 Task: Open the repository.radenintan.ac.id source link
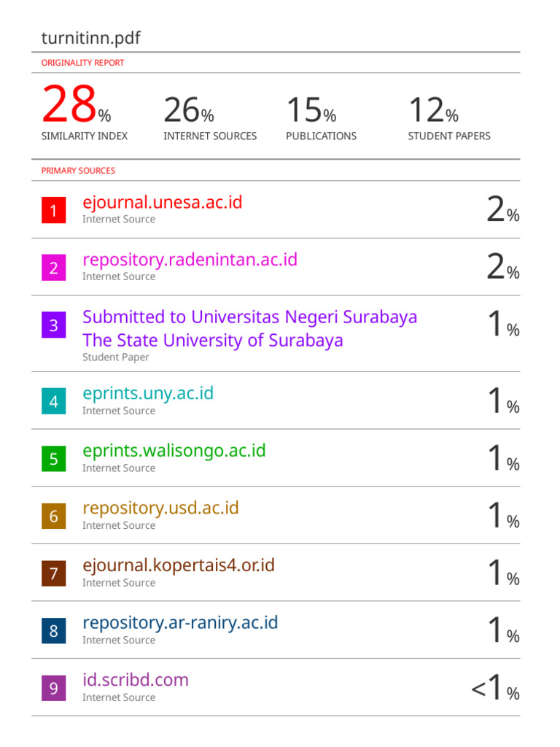[x=190, y=260]
